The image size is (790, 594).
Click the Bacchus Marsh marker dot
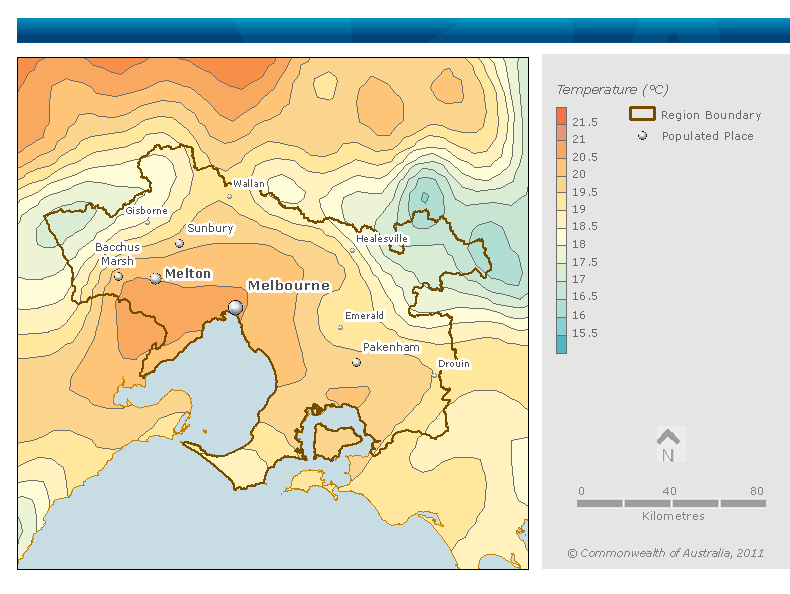(118, 276)
